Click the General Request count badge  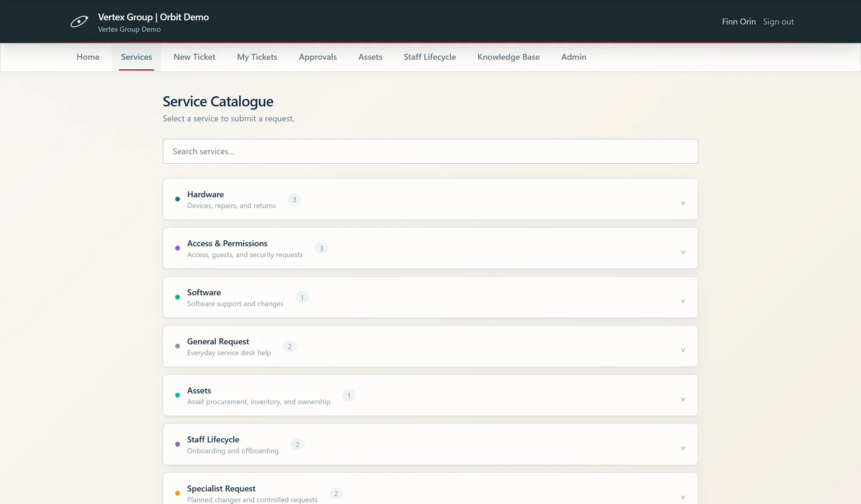coord(289,346)
